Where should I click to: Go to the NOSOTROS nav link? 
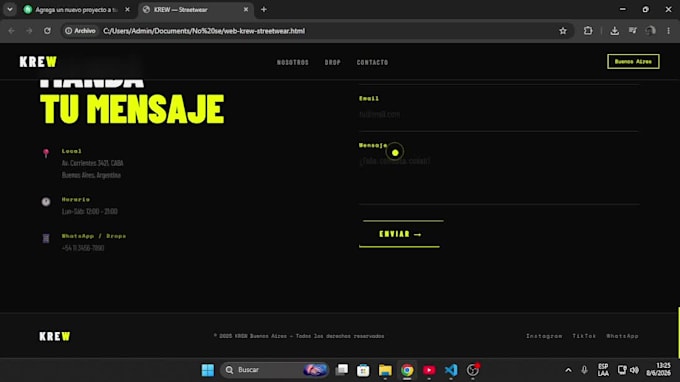293,62
